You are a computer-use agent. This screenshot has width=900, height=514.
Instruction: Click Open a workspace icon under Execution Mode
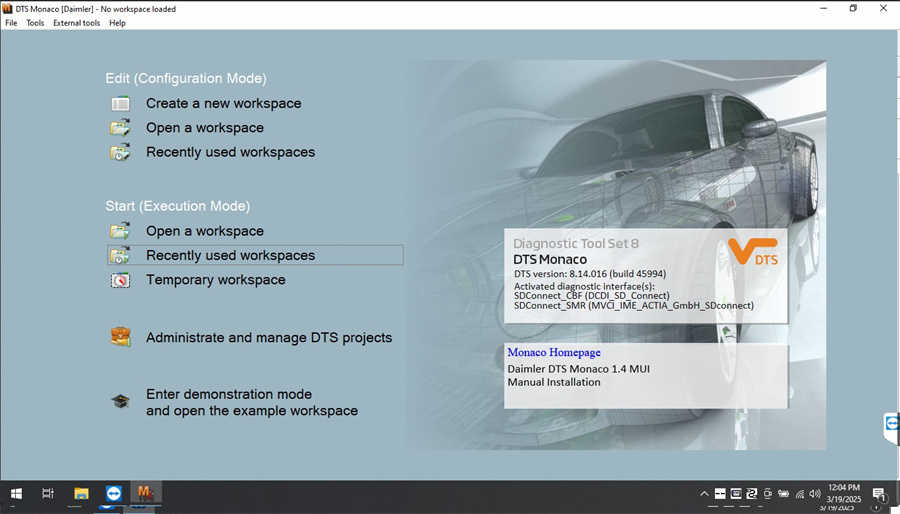[x=120, y=231]
